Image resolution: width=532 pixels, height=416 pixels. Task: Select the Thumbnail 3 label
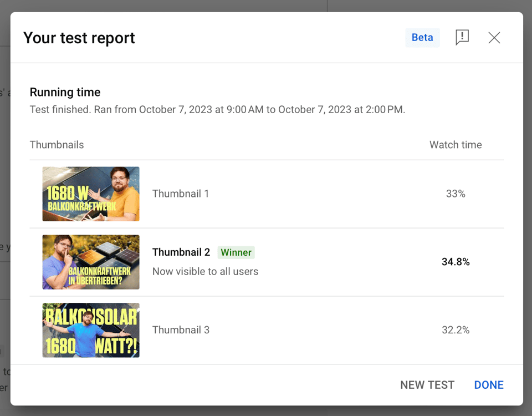(x=181, y=330)
